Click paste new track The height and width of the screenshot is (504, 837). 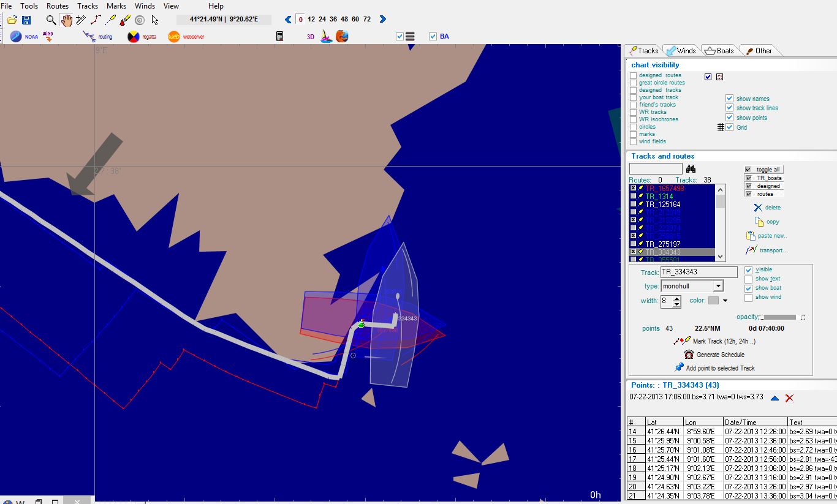(767, 236)
